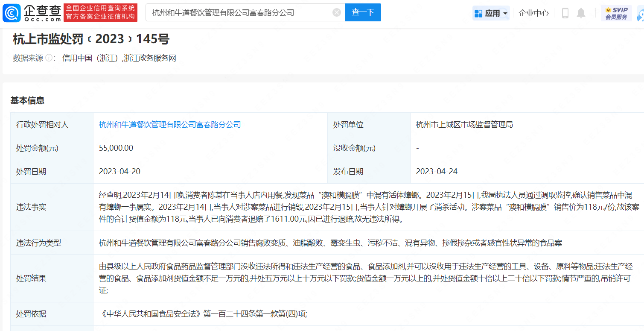Select the 没收金额(元) row label
This screenshot has width=644, height=331.
pyautogui.click(x=354, y=148)
